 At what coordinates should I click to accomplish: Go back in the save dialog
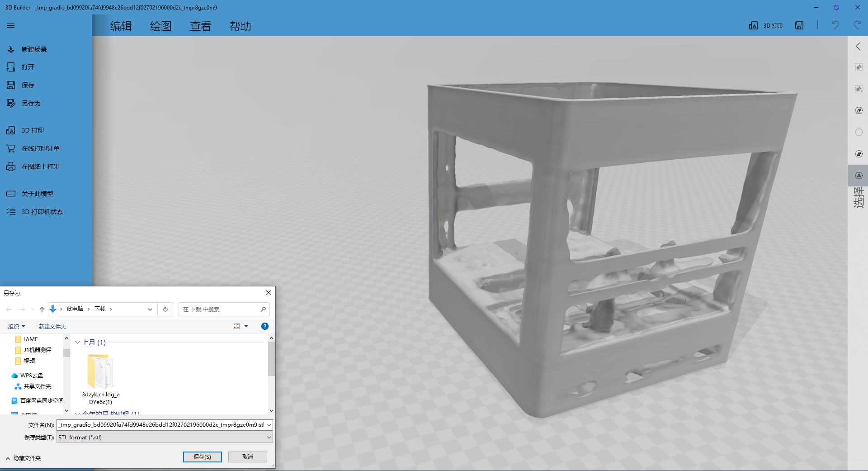point(9,309)
